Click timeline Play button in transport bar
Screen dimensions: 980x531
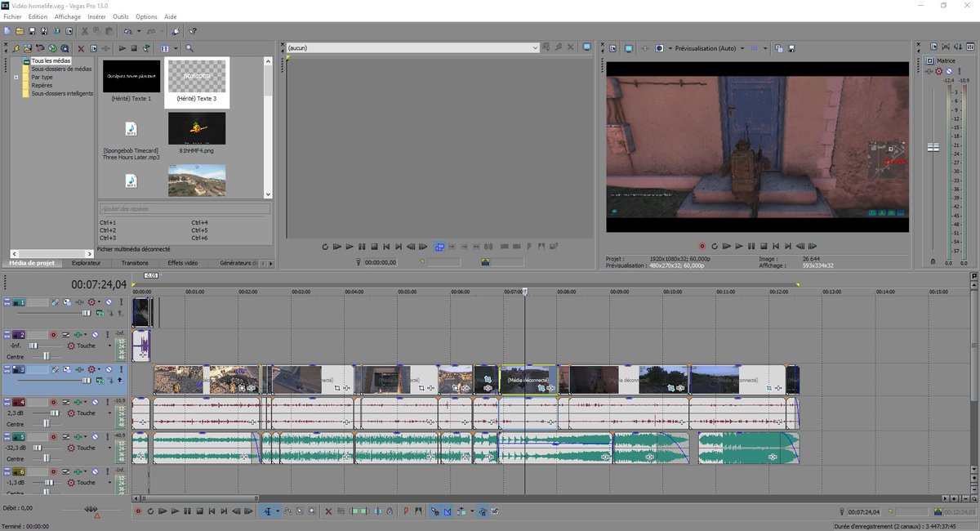(175, 511)
